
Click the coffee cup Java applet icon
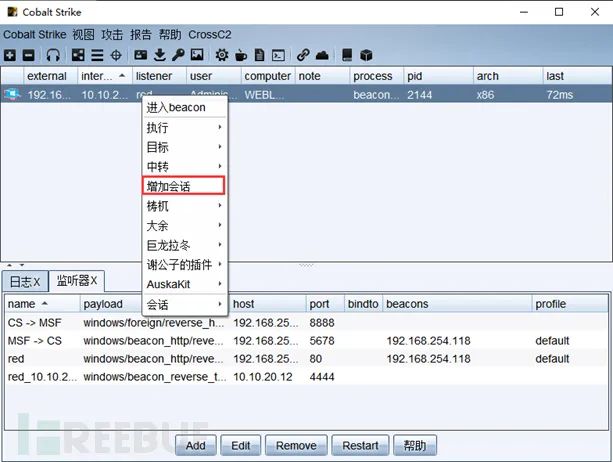[x=241, y=55]
